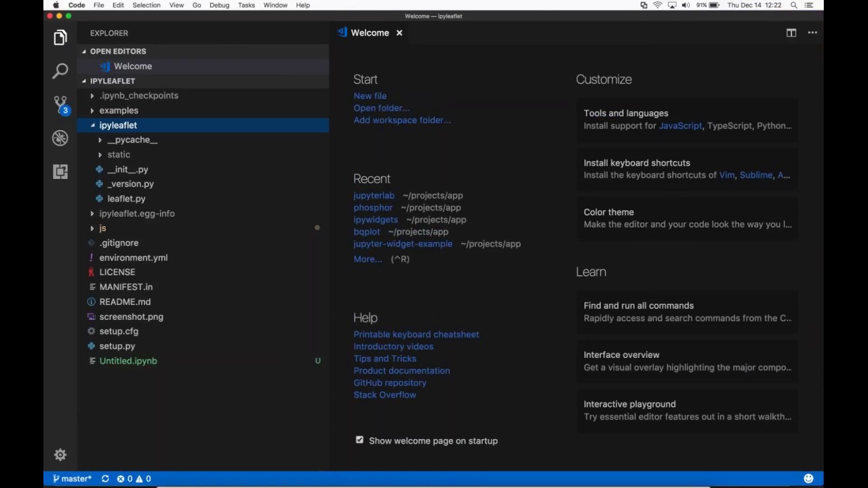Viewport: 868px width, 488px height.
Task: Click the volume icon in menu bar
Action: (x=686, y=5)
